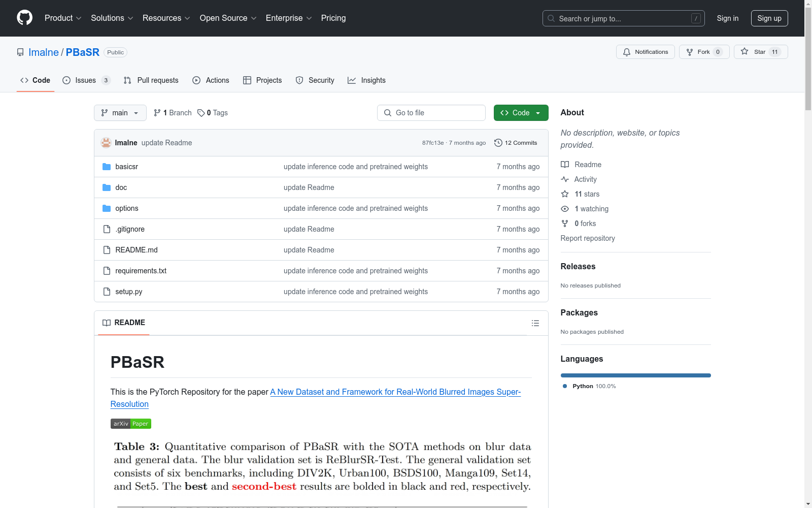Expand the Solutions menu

(112, 18)
